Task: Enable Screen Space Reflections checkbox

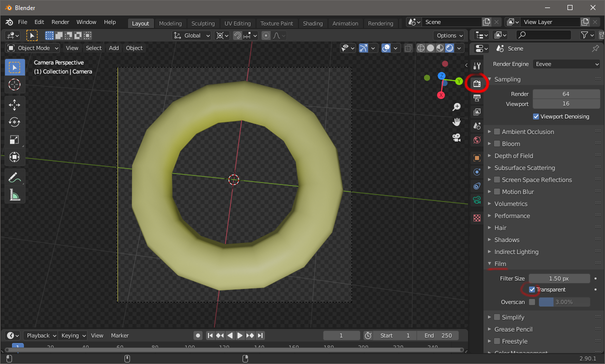Action: (497, 179)
